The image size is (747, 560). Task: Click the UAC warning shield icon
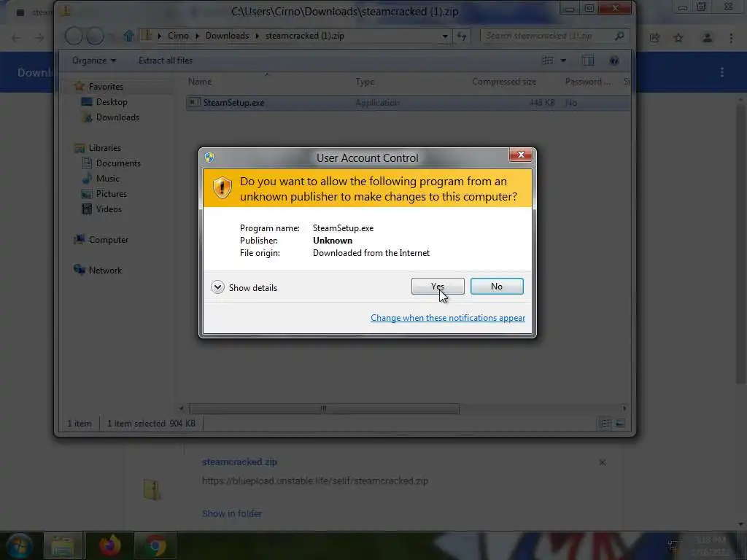[x=222, y=187]
